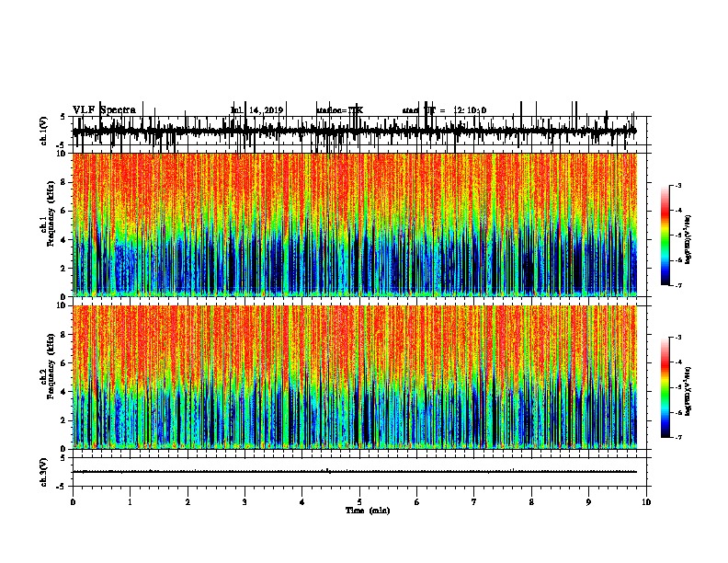Image resolution: width=728 pixels, height=563 pixels.
Task: Click the "VLF Spectra" title text
Action: coord(104,110)
